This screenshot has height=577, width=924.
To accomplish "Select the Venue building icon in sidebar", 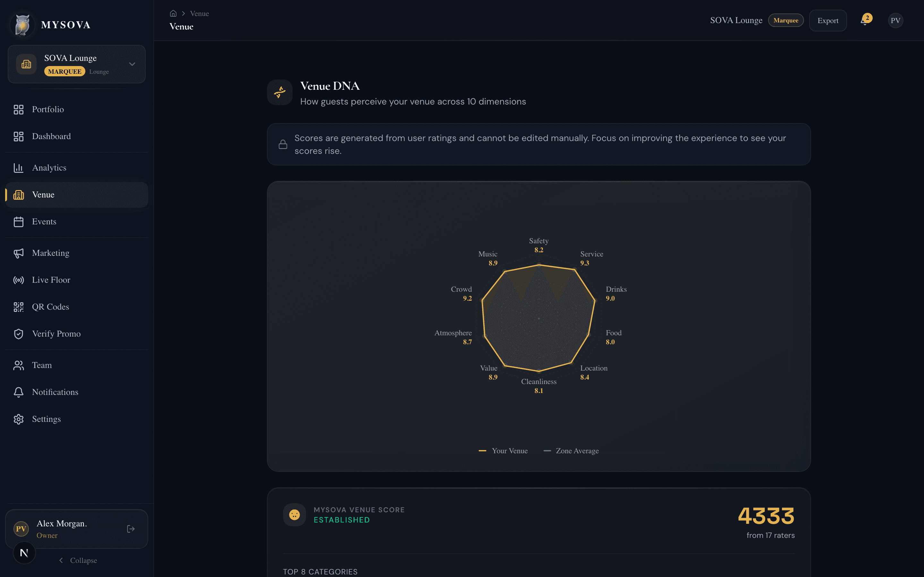I will pyautogui.click(x=19, y=195).
